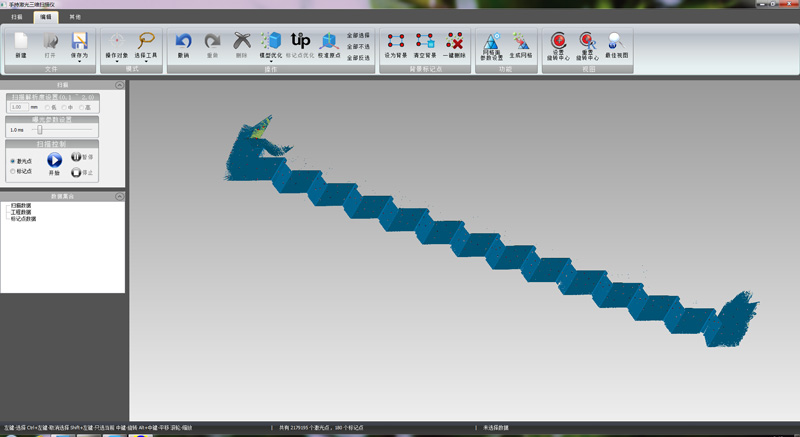800x437 pixels.
Task: Switch to the 扫描 ribbon tab
Action: [x=17, y=17]
